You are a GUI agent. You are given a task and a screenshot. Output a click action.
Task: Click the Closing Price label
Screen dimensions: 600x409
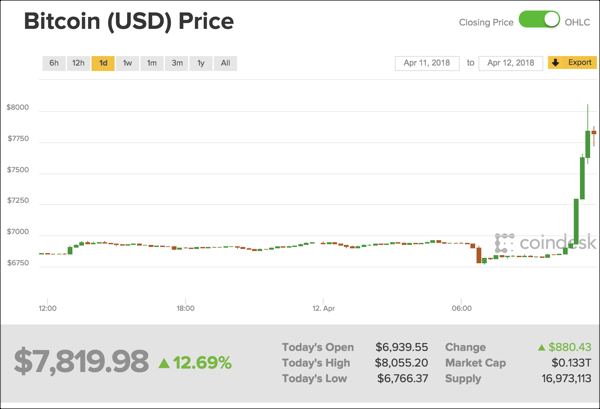486,21
